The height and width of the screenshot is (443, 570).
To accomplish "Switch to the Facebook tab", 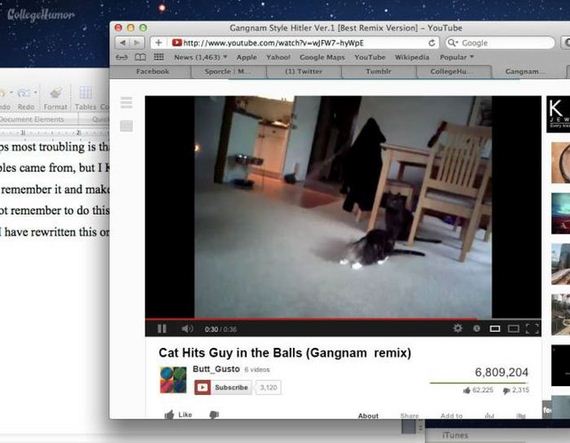I will (152, 72).
